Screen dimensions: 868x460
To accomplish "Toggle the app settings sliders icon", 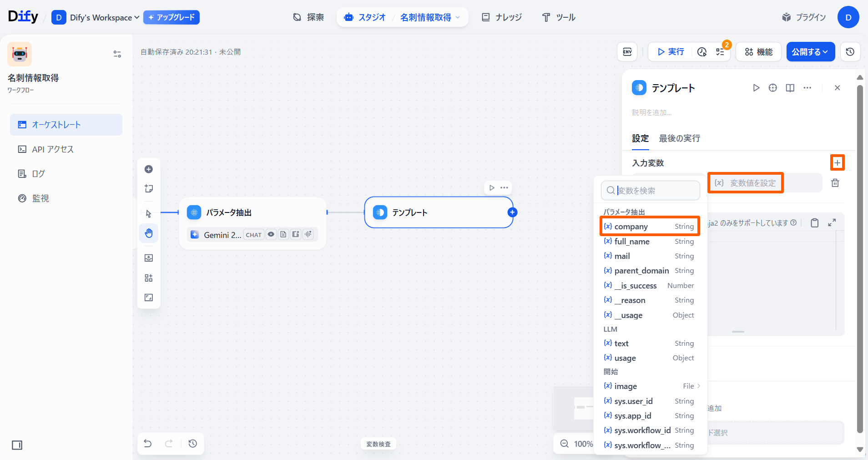I will [x=117, y=54].
